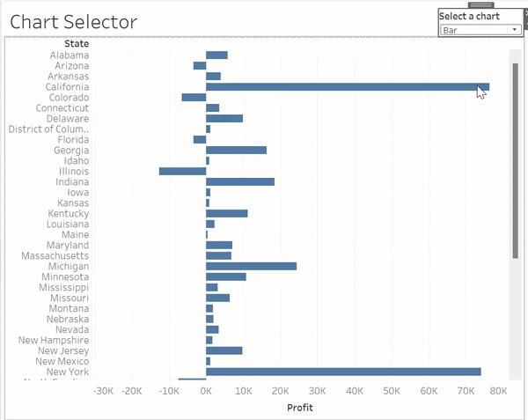Select the Georgia profit bar
The height and width of the screenshot is (420, 528).
pyautogui.click(x=236, y=150)
